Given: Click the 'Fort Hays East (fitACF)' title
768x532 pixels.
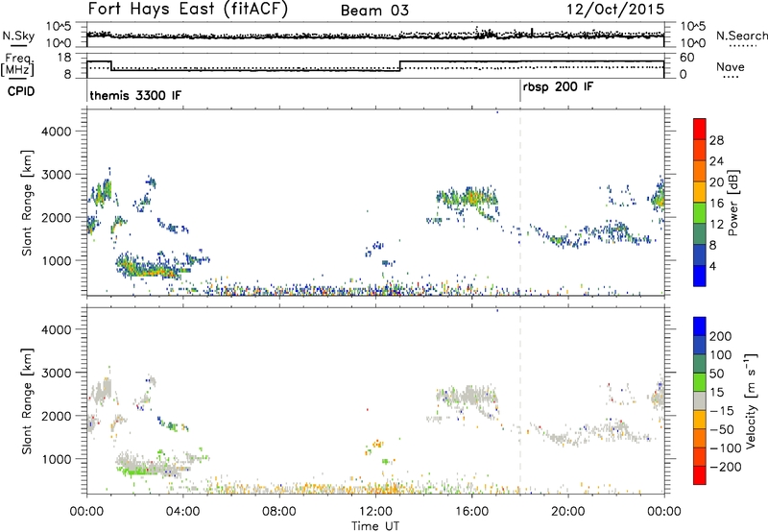Looking at the screenshot, I should point(187,10).
